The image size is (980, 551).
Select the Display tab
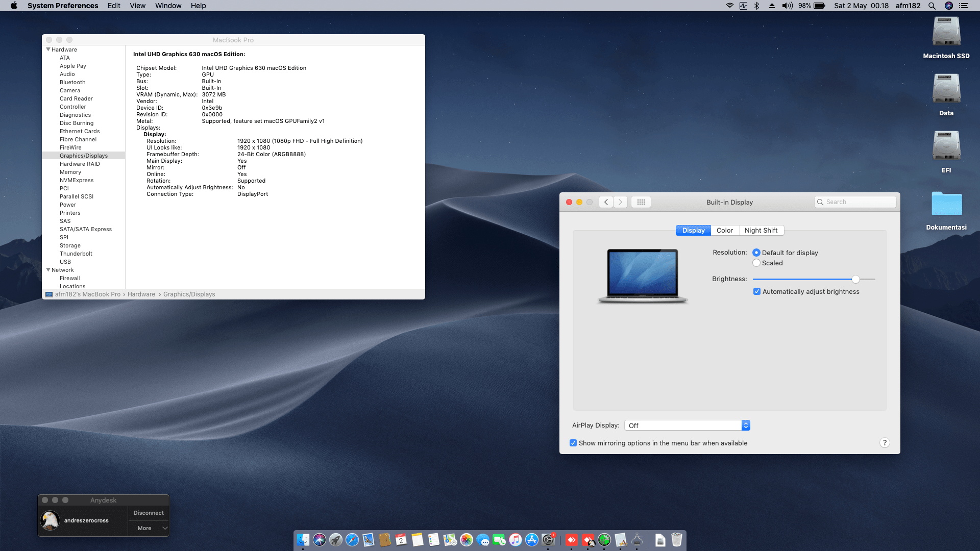(693, 230)
